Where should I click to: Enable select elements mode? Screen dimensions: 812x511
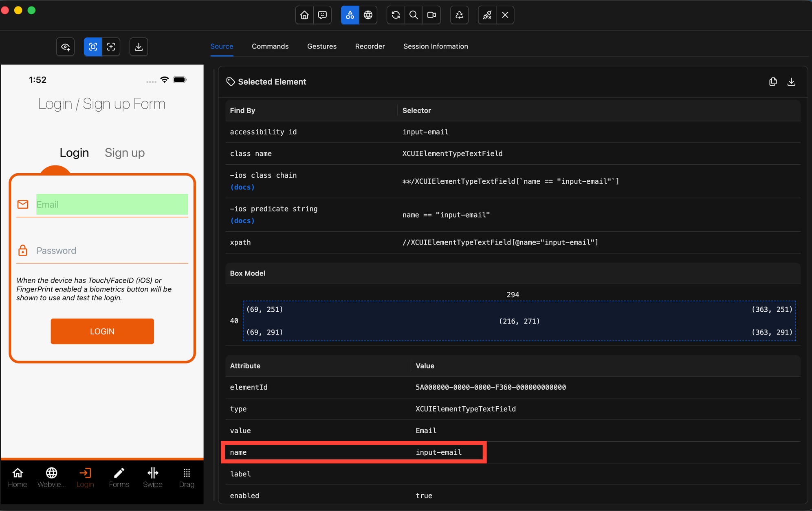(93, 47)
